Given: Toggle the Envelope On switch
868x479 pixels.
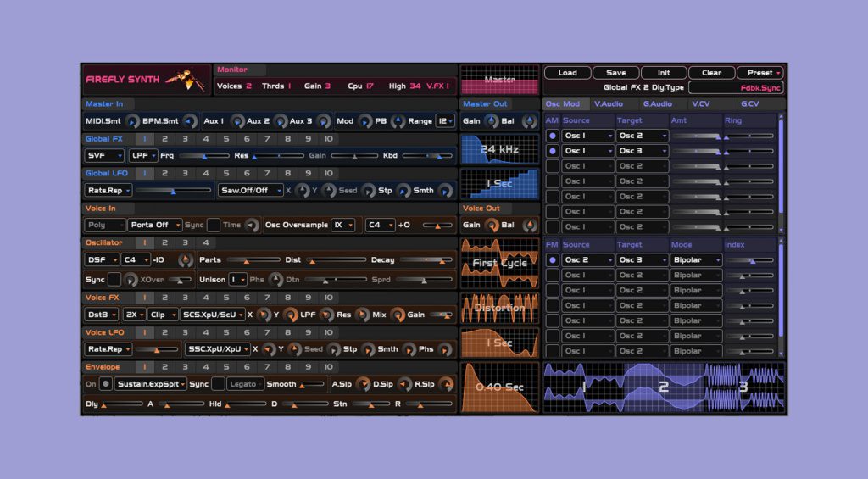Looking at the screenshot, I should coord(106,384).
